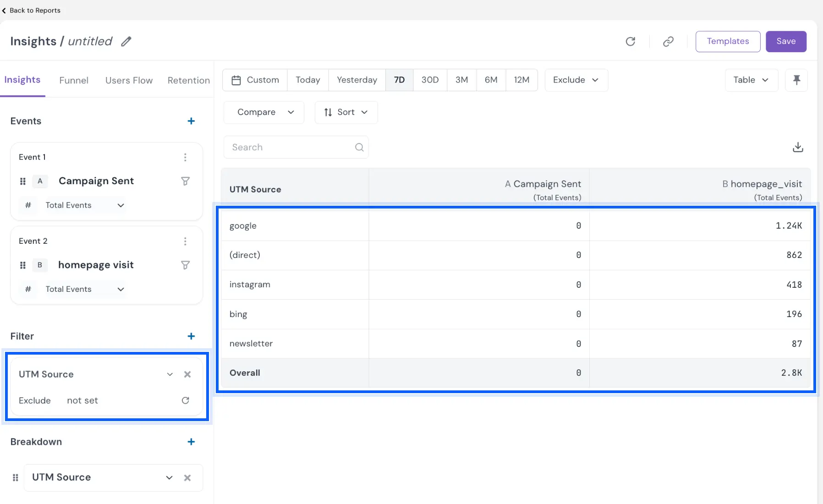This screenshot has height=504, width=823.
Task: Select the 12M date range
Action: [x=522, y=80]
